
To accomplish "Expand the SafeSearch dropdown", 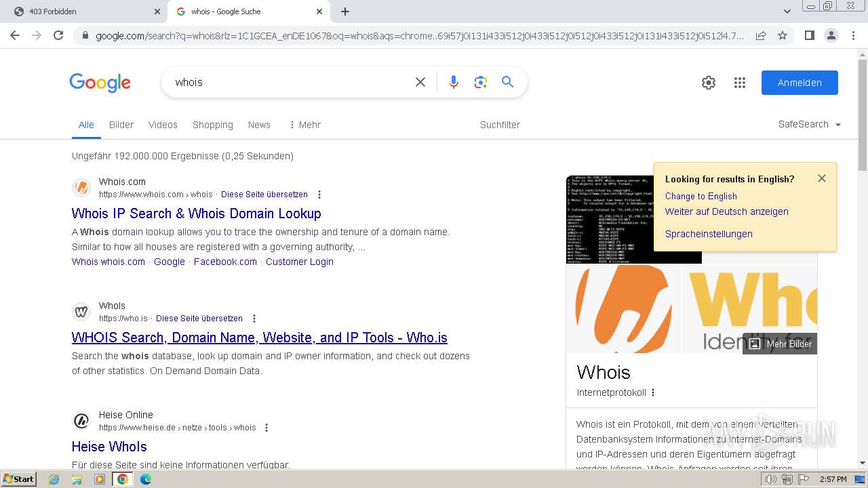I will click(810, 124).
